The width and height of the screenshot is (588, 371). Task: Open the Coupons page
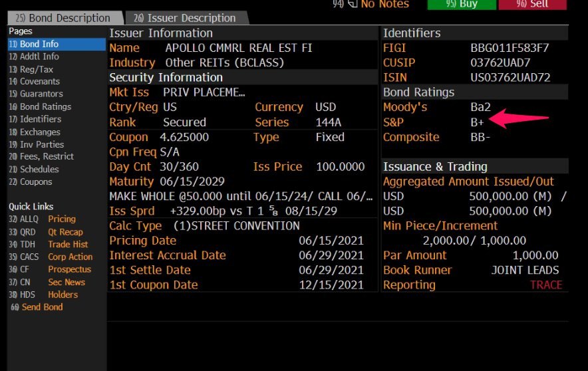pyautogui.click(x=31, y=182)
